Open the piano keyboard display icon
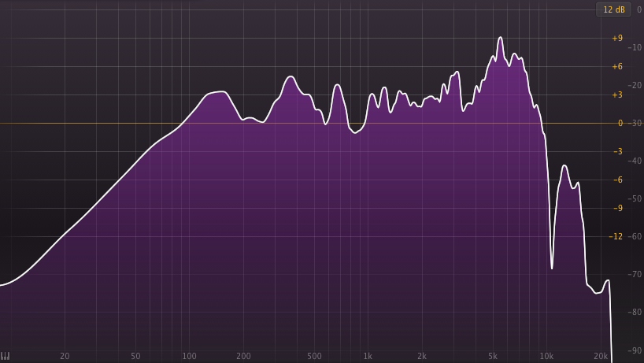 (5, 356)
